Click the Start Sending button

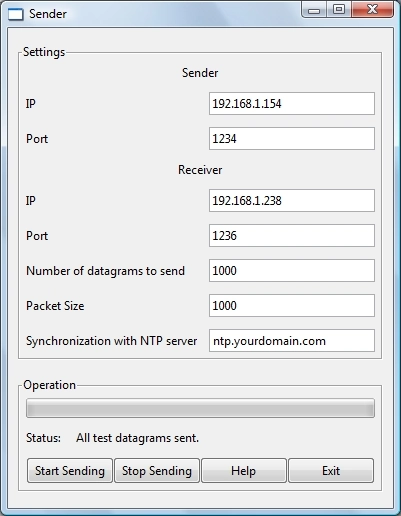pyautogui.click(x=70, y=471)
